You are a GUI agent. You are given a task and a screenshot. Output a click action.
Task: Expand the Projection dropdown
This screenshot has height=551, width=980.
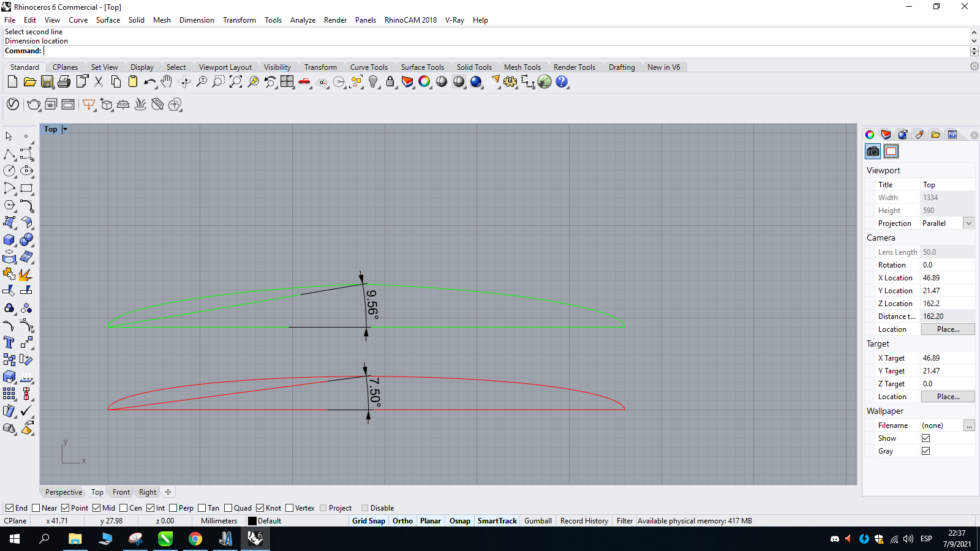969,223
